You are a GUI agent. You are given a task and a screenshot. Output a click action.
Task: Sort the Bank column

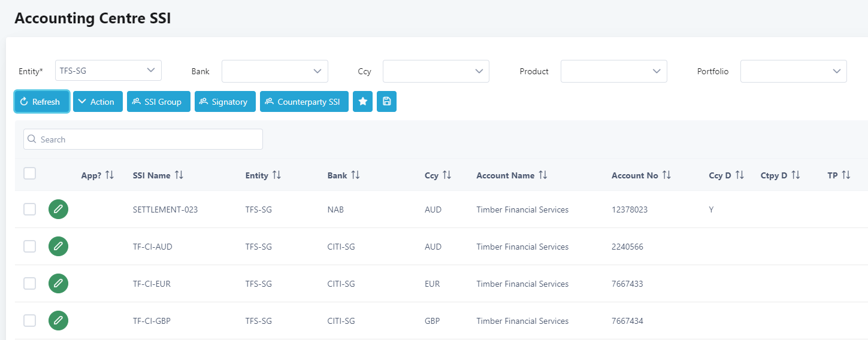[355, 175]
